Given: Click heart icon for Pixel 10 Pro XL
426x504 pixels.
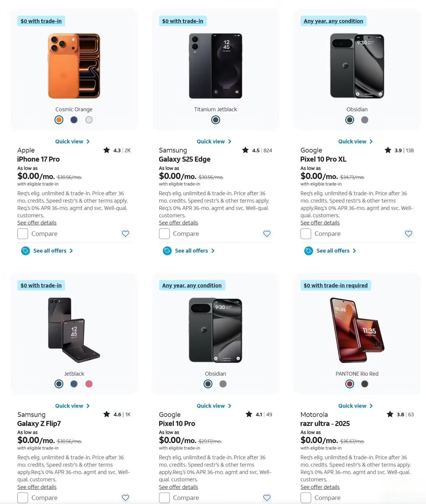Looking at the screenshot, I should 409,234.
